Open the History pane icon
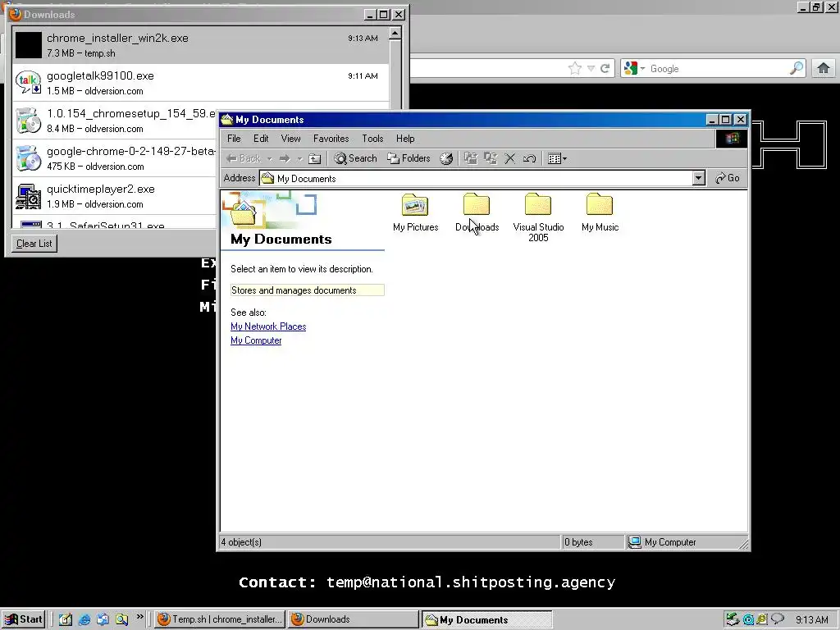This screenshot has height=630, width=840. click(x=446, y=158)
